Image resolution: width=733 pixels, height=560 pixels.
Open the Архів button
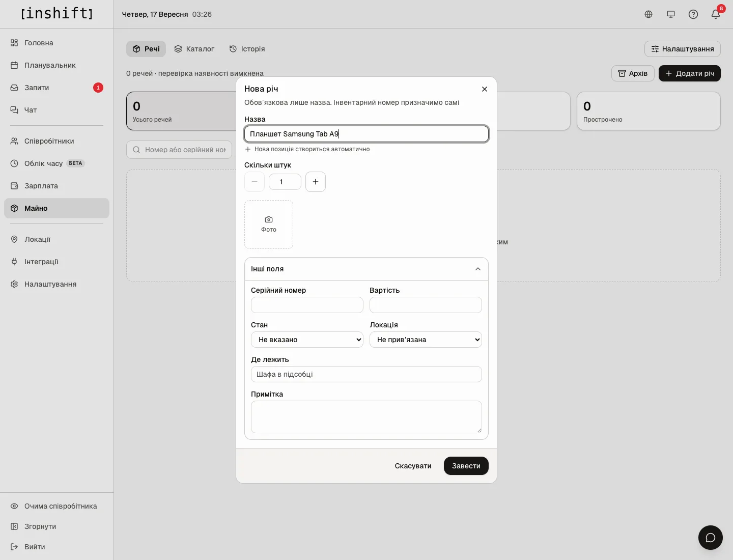click(x=633, y=73)
